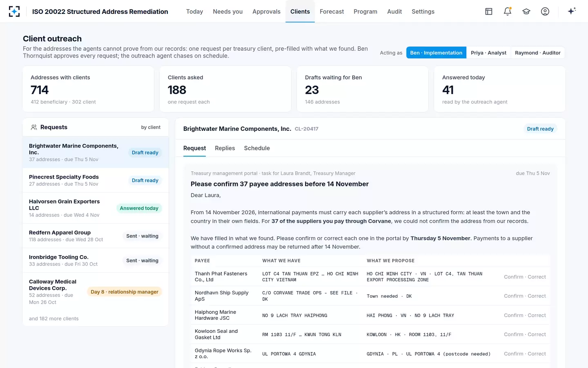Image resolution: width=588 pixels, height=368 pixels.
Task: Click the Clients asked stat card
Action: tap(225, 89)
